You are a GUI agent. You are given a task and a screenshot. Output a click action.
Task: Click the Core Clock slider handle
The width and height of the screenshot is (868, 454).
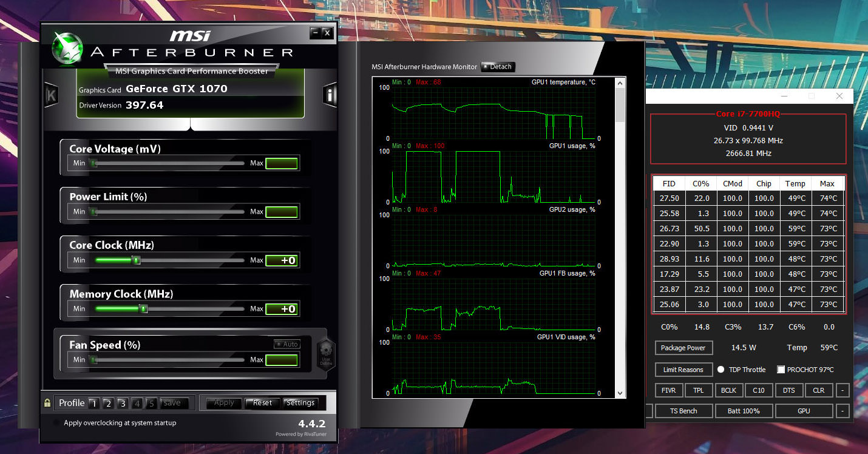coord(137,260)
